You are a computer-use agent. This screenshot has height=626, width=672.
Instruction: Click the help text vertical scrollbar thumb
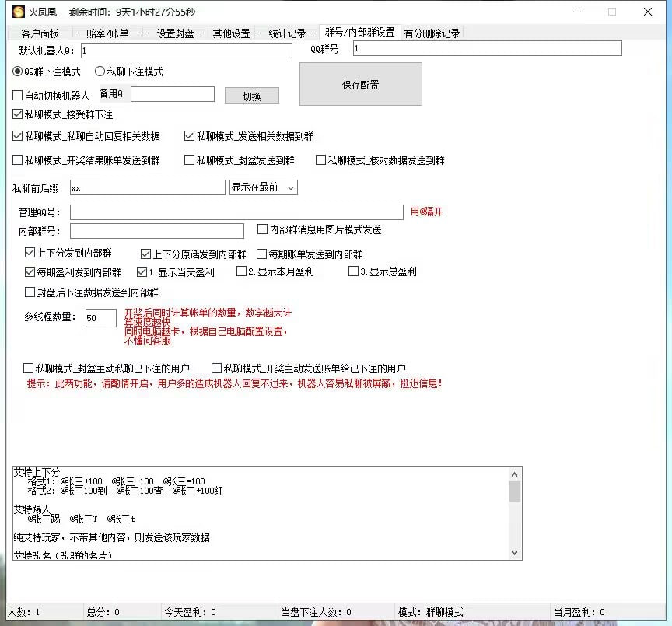point(514,491)
